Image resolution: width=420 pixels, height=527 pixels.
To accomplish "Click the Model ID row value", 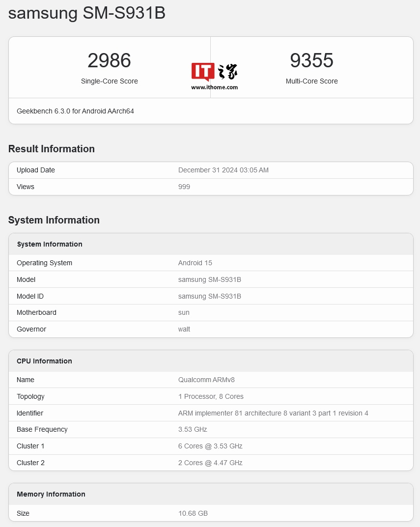I will coord(209,296).
